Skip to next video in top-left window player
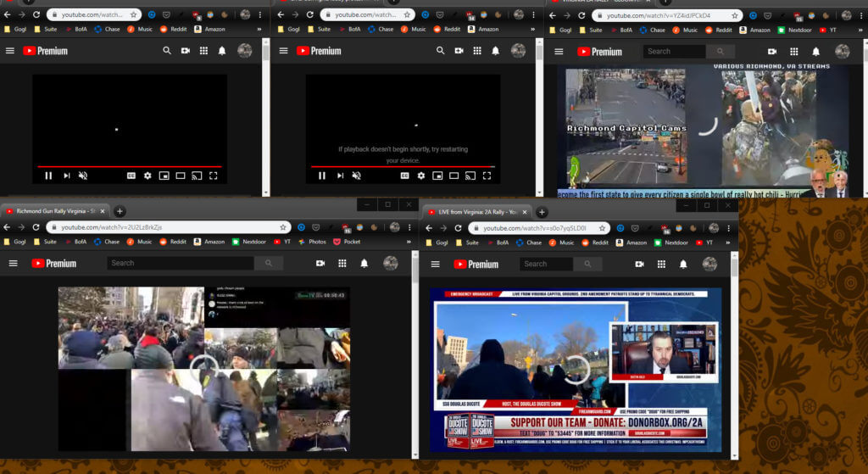Viewport: 868px width, 474px height. coord(66,176)
